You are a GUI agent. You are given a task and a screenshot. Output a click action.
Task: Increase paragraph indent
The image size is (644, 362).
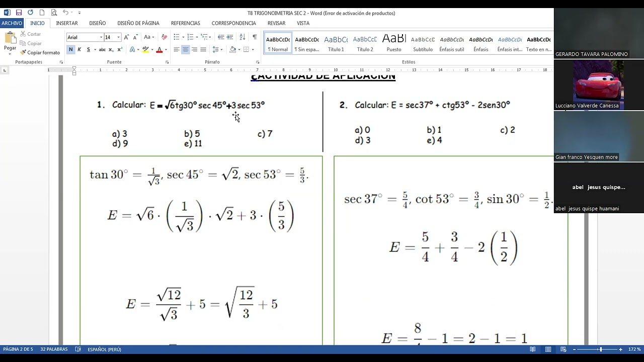click(x=230, y=37)
